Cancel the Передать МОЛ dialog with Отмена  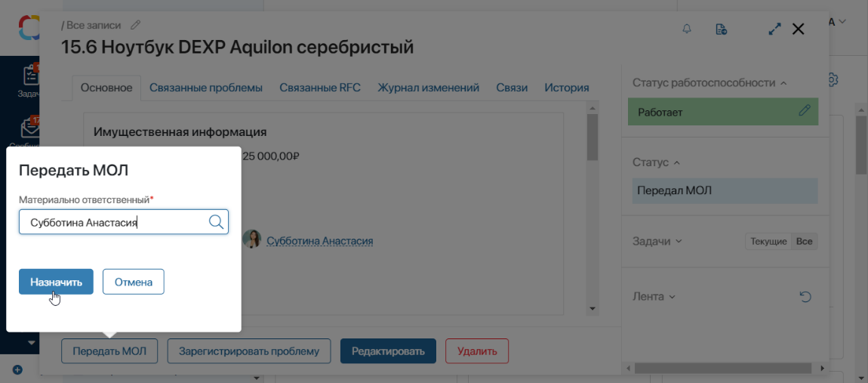click(134, 282)
